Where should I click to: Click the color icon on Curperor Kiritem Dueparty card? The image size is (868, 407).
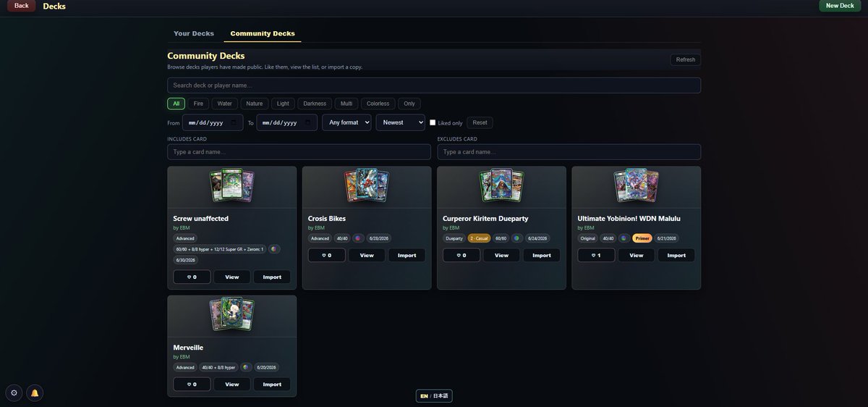point(516,238)
